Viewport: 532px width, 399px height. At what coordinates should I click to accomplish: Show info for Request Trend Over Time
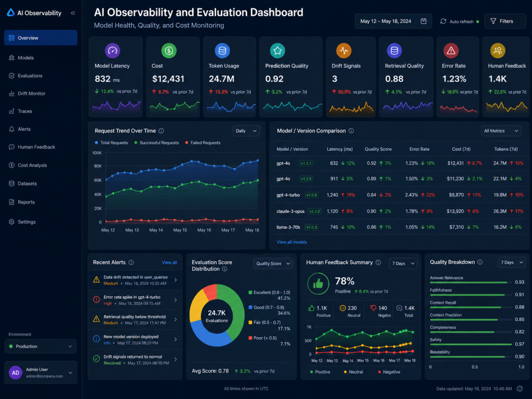pyautogui.click(x=162, y=130)
